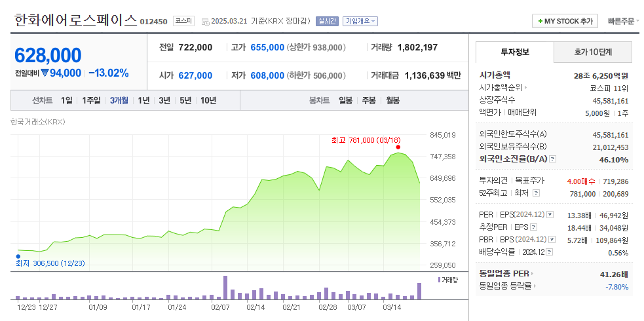Click help icon next to 52주최고 최저
Viewport: 644px width, 321px height.
point(536,193)
